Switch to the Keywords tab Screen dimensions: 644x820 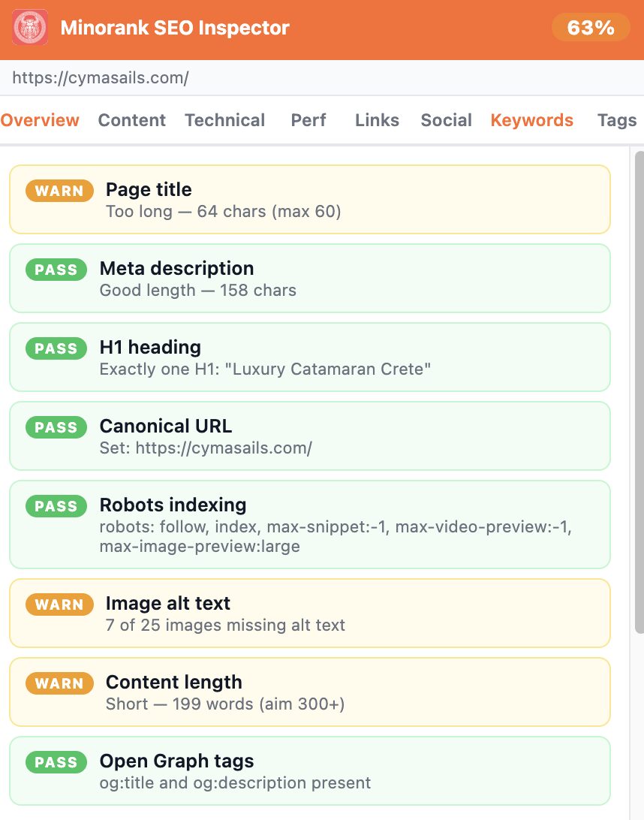tap(531, 119)
